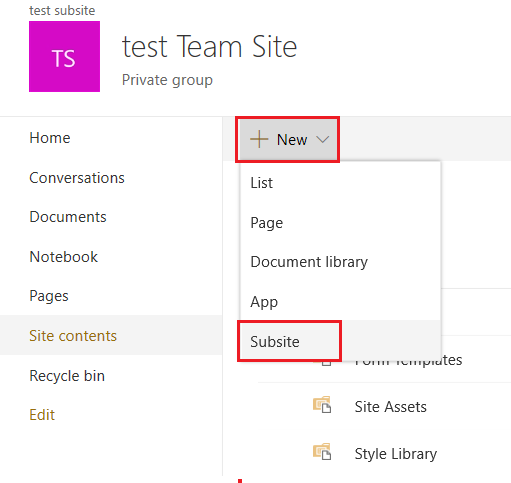Click the Site Assets library icon
This screenshot has width=511, height=483.
pyautogui.click(x=322, y=405)
